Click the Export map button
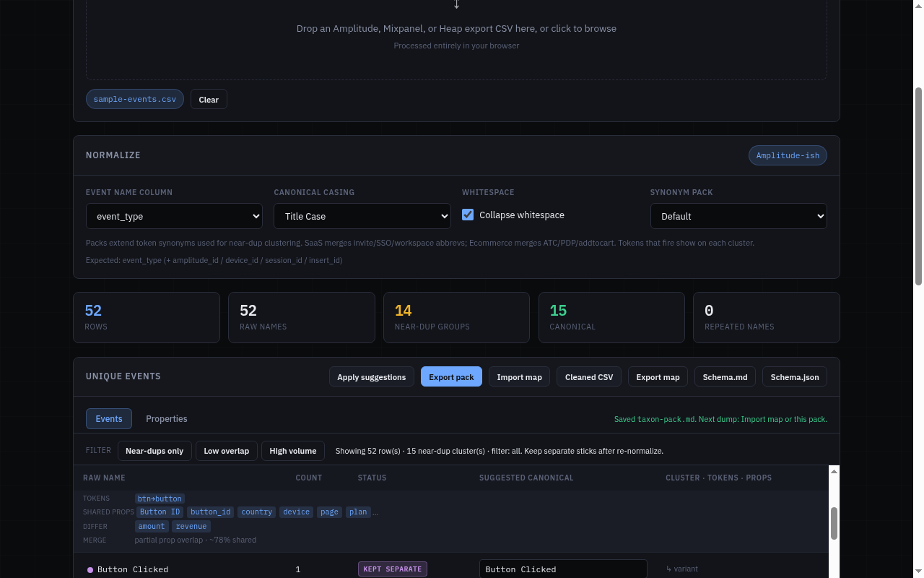 pyautogui.click(x=658, y=376)
